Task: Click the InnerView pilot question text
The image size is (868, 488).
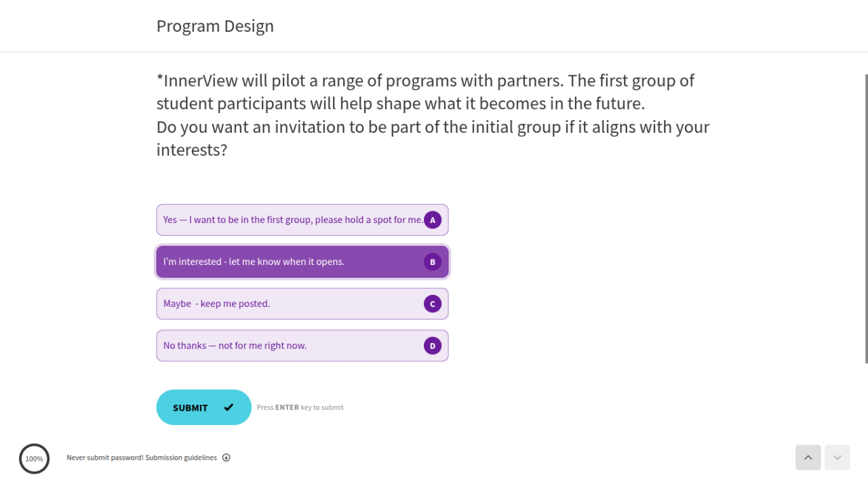Action: pos(433,115)
